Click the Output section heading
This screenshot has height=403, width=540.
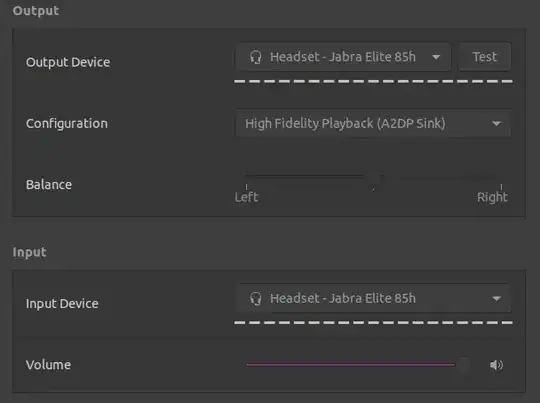(x=36, y=11)
